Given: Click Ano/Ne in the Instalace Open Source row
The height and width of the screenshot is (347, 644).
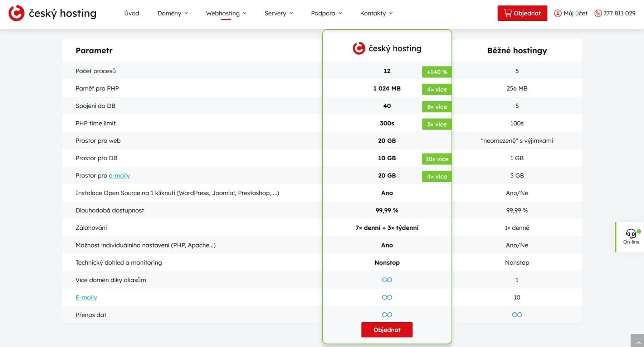Looking at the screenshot, I should (x=517, y=193).
